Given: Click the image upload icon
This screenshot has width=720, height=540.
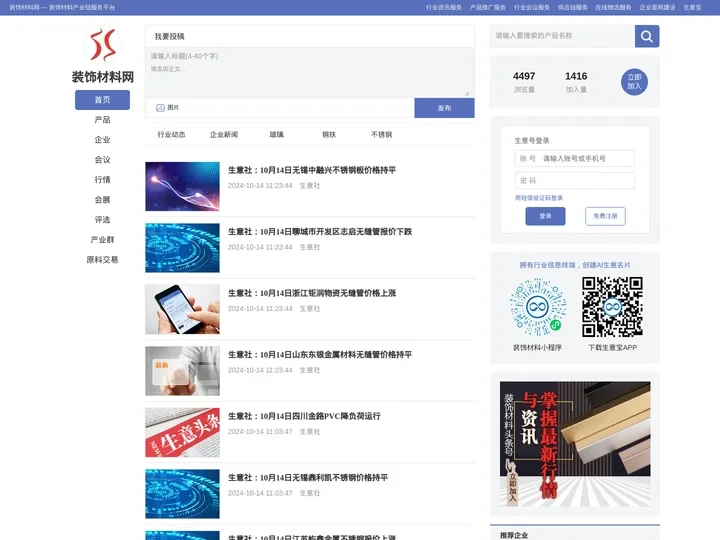Looking at the screenshot, I should click(x=160, y=108).
